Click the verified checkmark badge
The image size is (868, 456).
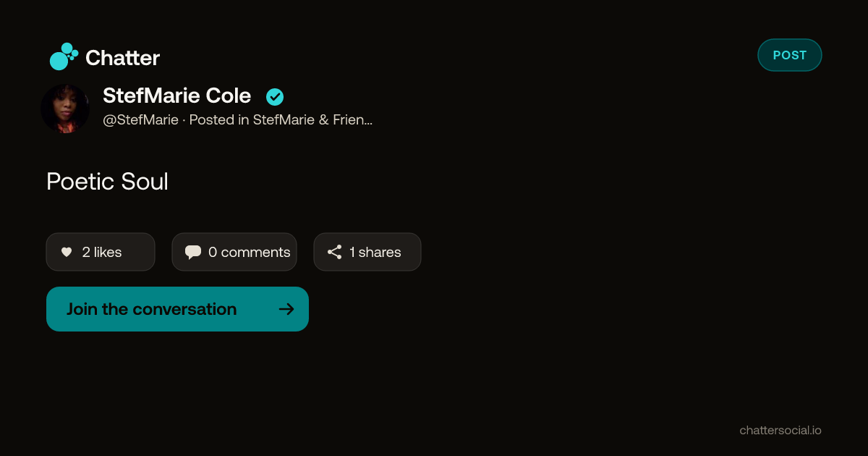click(x=275, y=97)
